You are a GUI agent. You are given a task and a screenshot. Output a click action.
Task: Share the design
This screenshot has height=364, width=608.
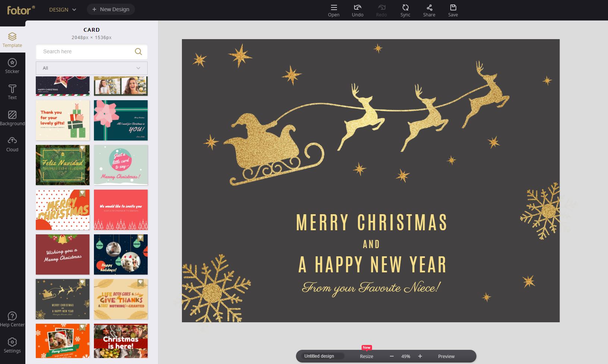pos(429,10)
